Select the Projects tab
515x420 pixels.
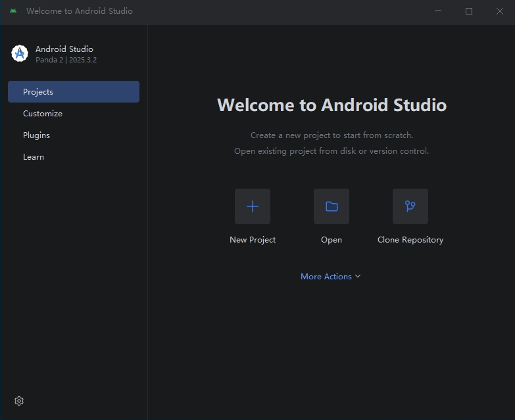74,91
